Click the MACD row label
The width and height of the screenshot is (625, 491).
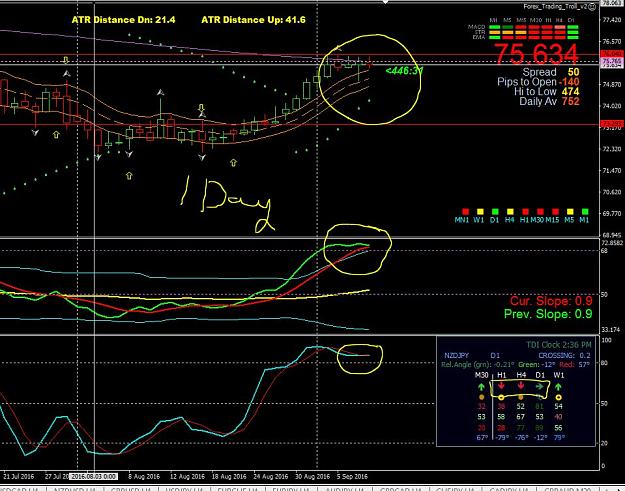coord(477,27)
